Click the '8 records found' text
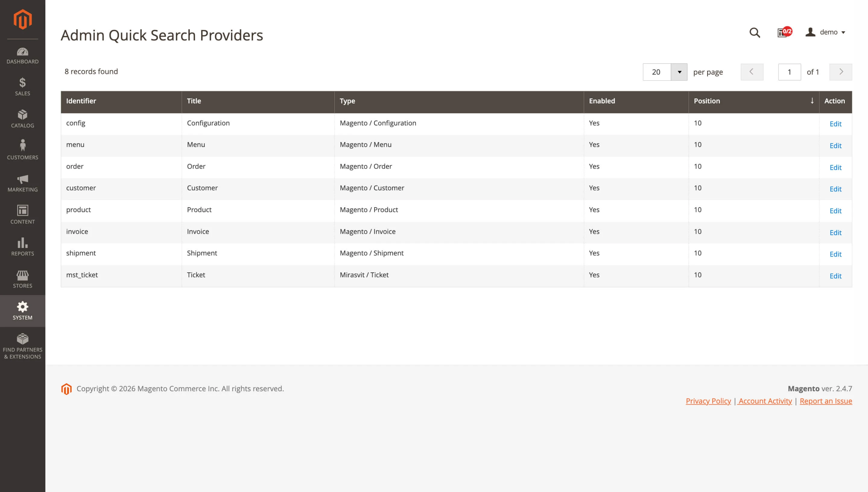 91,71
